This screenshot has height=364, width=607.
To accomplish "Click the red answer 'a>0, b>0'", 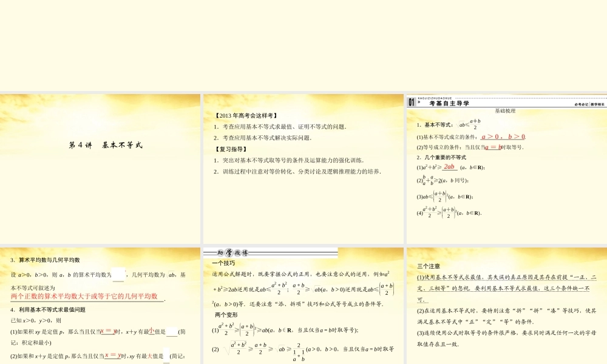I will coord(503,136).
